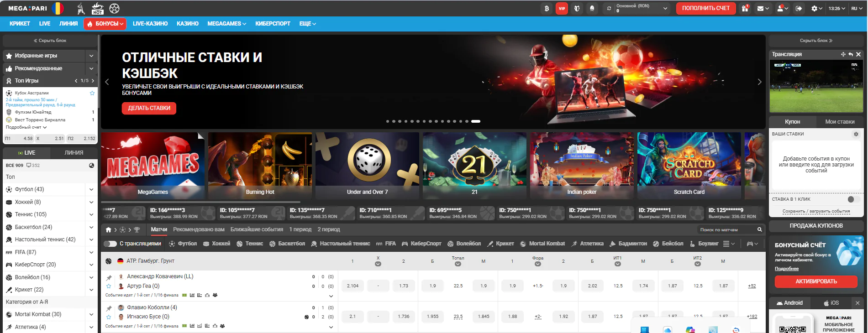Click the logout arrow icon

pyautogui.click(x=799, y=8)
